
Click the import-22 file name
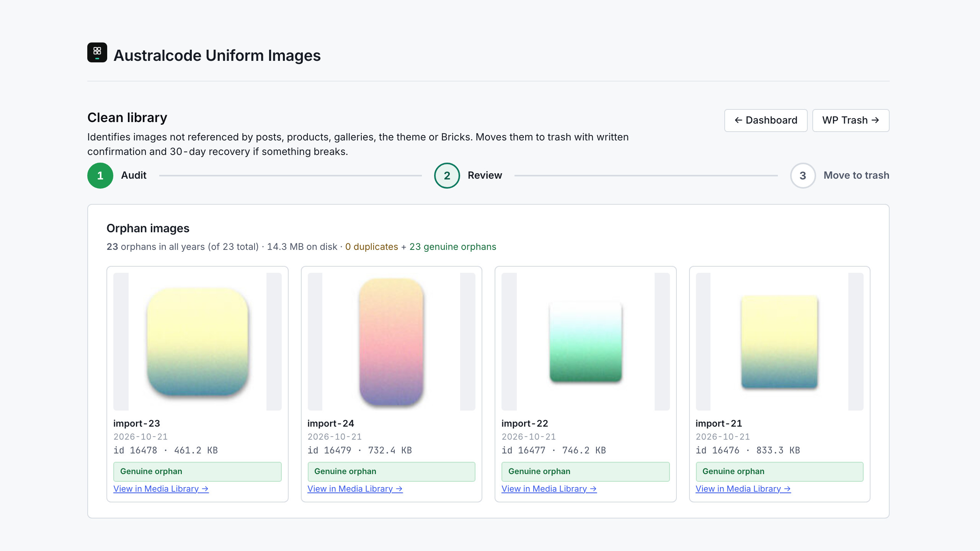coord(525,424)
